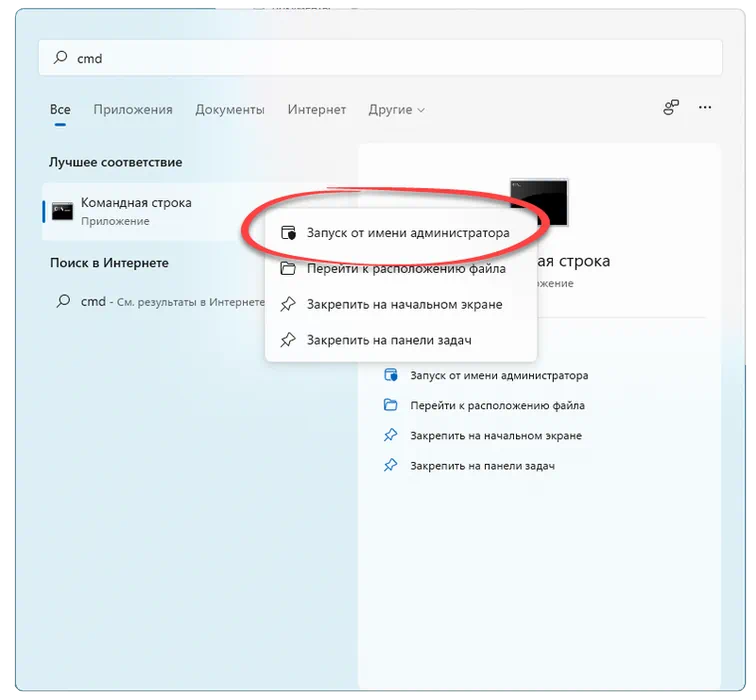
Task: Choose Перейти к расположению файла in context menu
Action: (401, 269)
